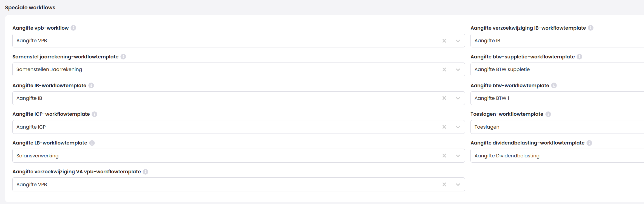Click info icon next to Samenstel jaarrekening-workflowtemplate
The height and width of the screenshot is (204, 644).
(x=123, y=57)
